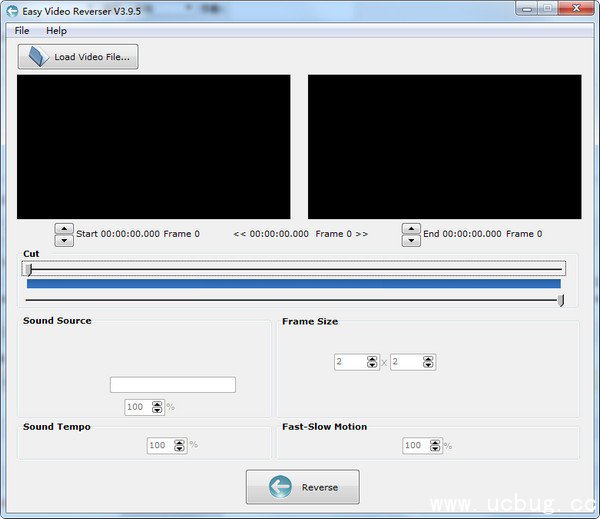The width and height of the screenshot is (600, 519).
Task: Increase the Sound Source volume percentage spinner
Action: point(157,404)
